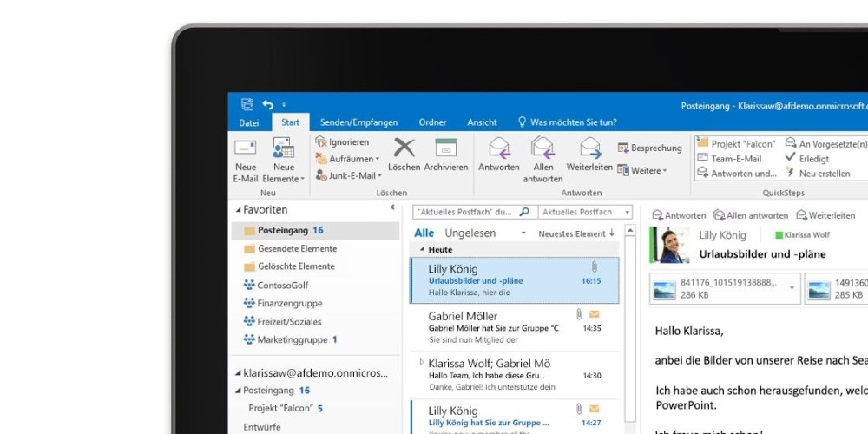
Task: Open the Aktuelles Postfach scope dropdown
Action: tap(631, 212)
